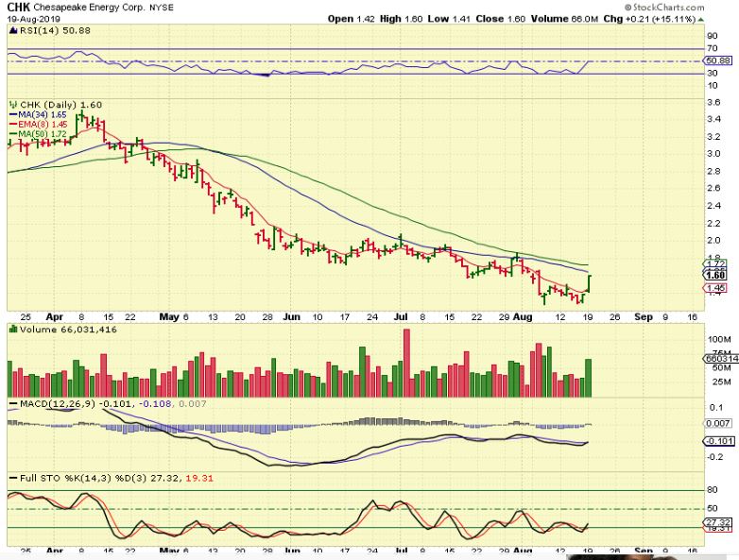Screen dimensions: 739x560
Task: Click the Chesapeake Energy Corp. company name
Action: pyautogui.click(x=89, y=8)
